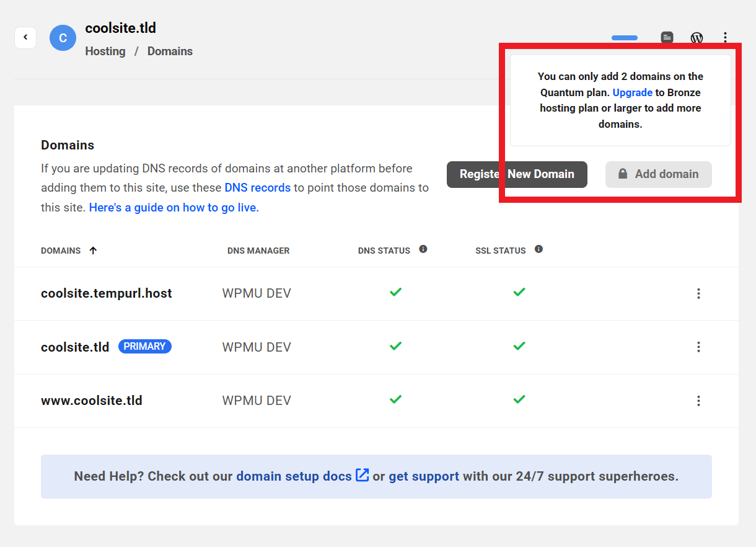Click the coolsite.tld row's three-dot menu
The image size is (756, 547).
pos(698,347)
